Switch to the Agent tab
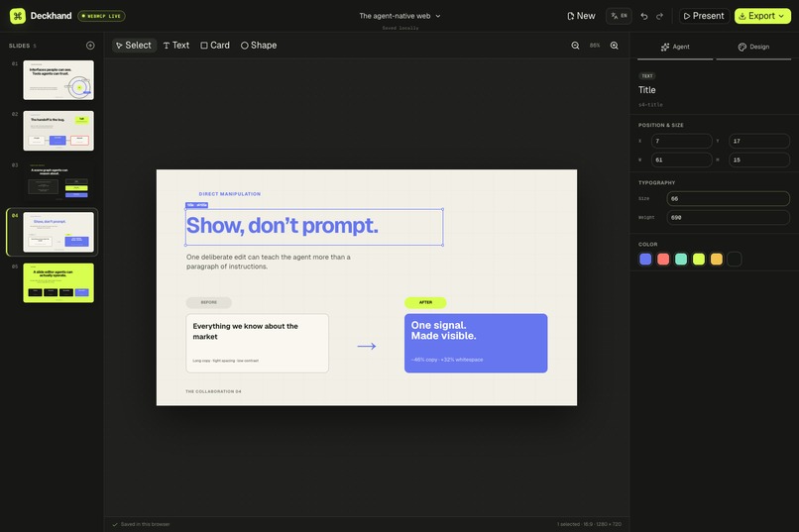Image resolution: width=799 pixels, height=532 pixels. point(675,47)
